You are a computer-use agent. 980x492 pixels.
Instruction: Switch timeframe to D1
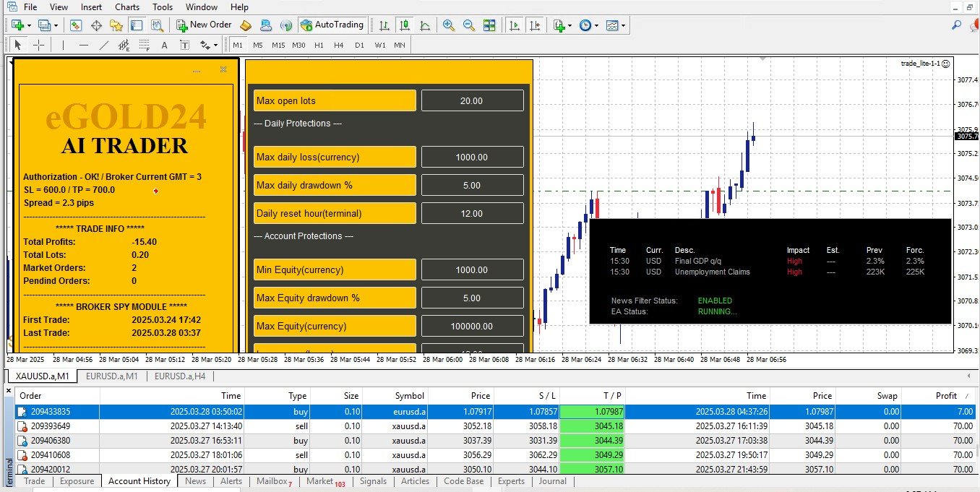coord(359,45)
